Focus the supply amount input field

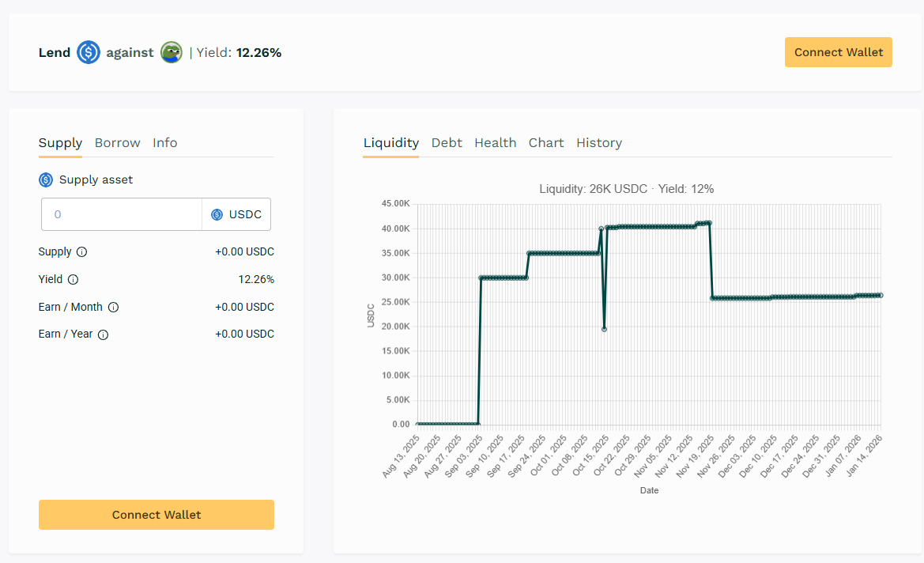pos(122,214)
